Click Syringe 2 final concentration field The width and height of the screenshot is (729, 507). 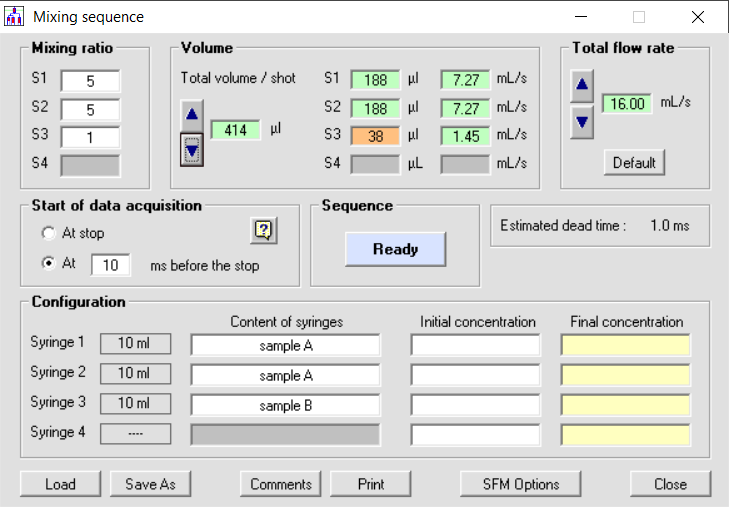point(625,375)
